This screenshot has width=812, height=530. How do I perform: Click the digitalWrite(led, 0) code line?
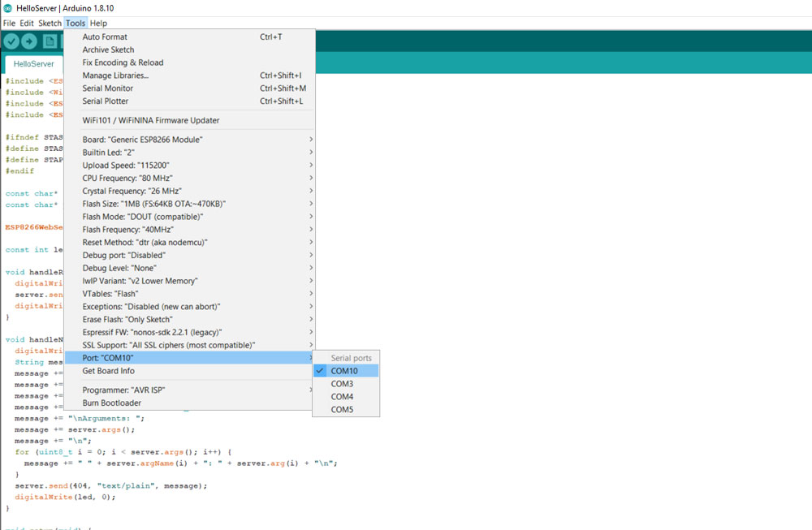pyautogui.click(x=65, y=498)
